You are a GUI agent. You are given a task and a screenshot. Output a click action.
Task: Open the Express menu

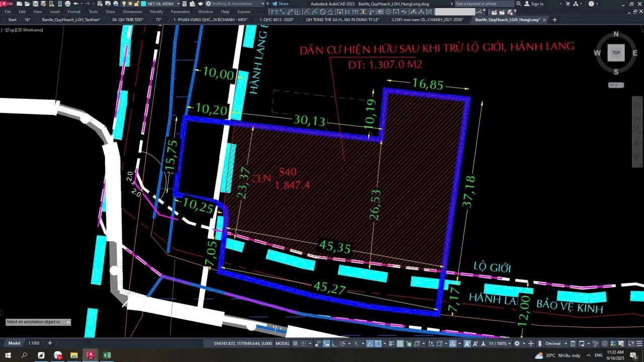click(x=244, y=12)
